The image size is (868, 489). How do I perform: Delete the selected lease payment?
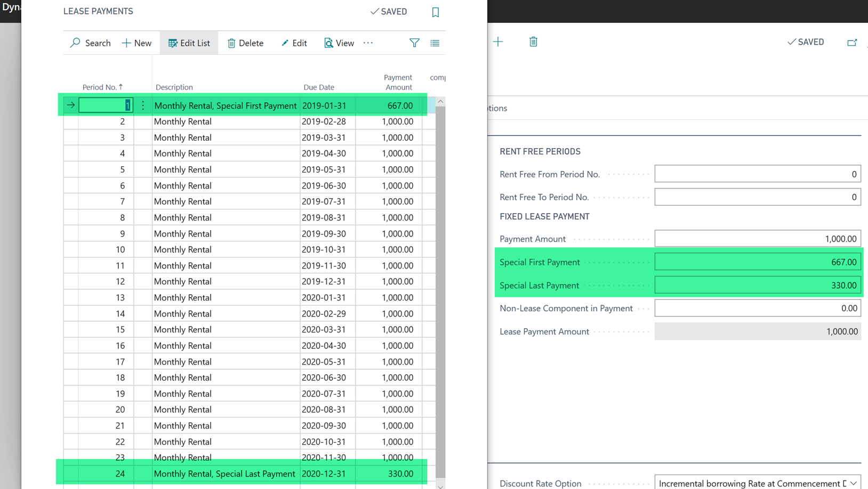[x=245, y=43]
